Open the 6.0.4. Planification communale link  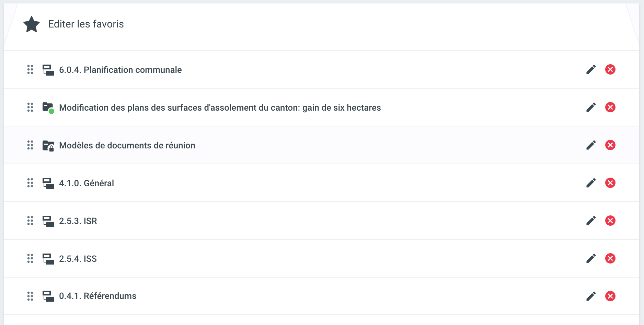tap(120, 70)
